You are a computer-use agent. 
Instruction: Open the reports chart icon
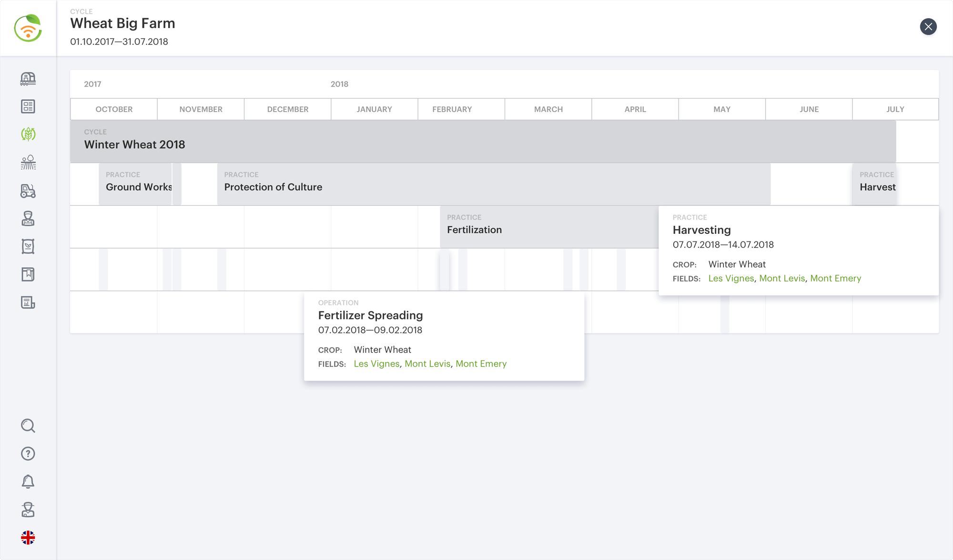point(28,302)
